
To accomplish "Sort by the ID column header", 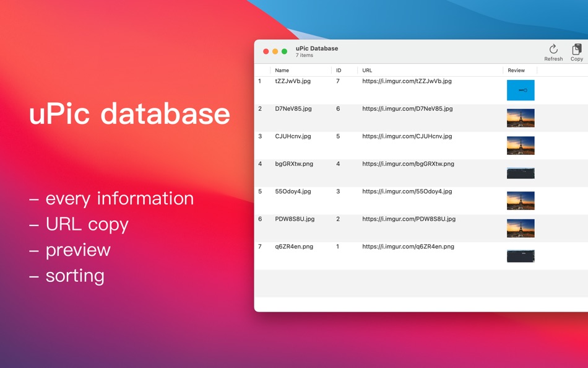I will click(x=339, y=70).
